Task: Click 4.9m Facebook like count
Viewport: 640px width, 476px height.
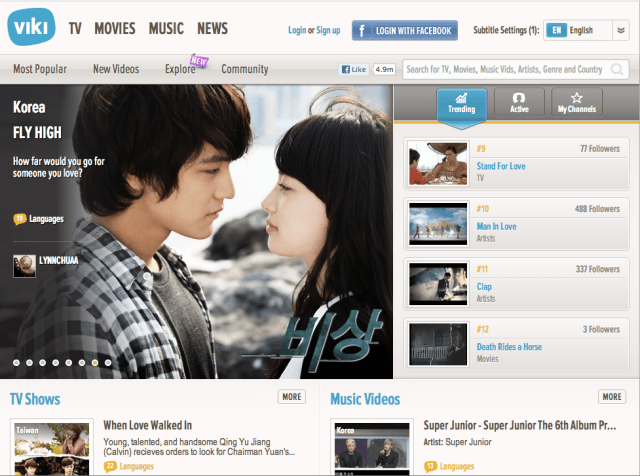Action: point(384,69)
